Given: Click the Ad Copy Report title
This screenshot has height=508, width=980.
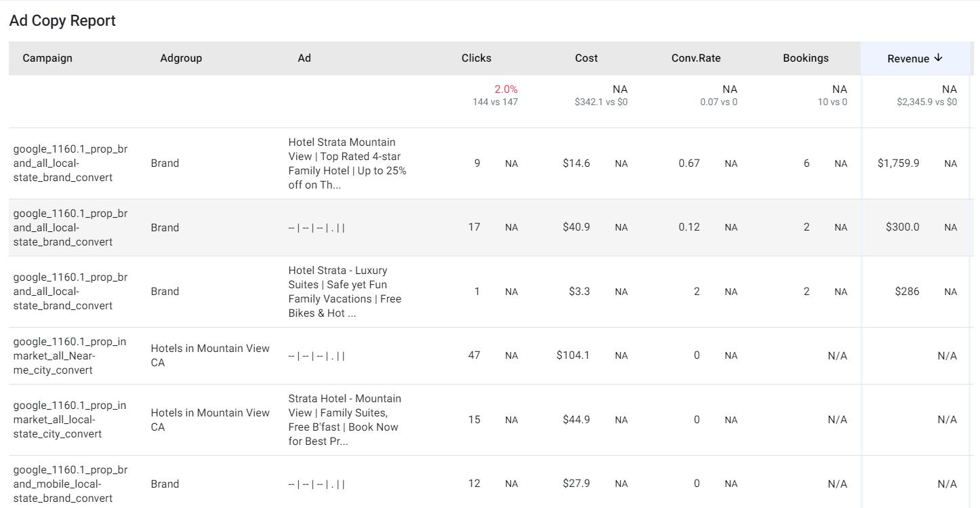Looking at the screenshot, I should tap(62, 21).
